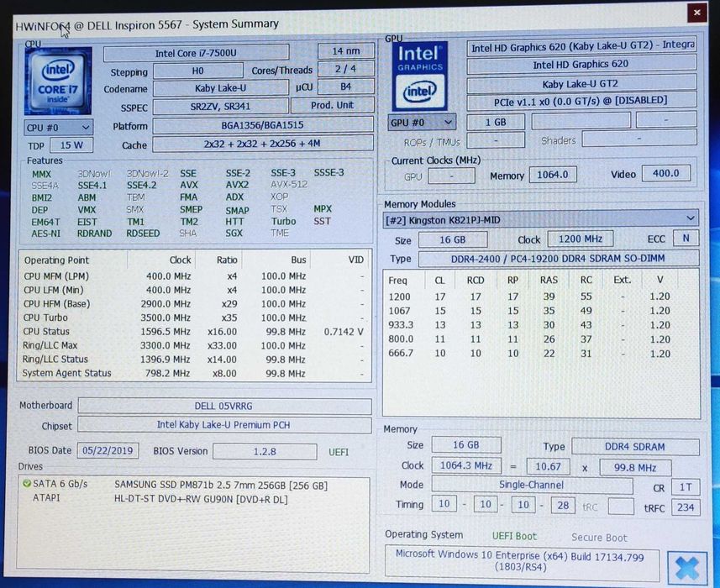Click the AES-NI feature label
Image resolution: width=720 pixels, height=588 pixels.
[x=46, y=234]
